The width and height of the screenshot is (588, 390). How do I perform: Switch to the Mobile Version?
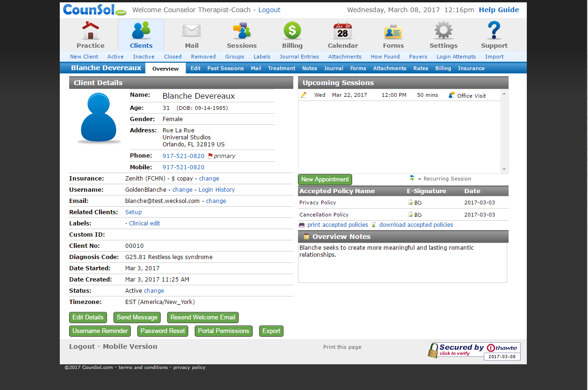tap(130, 347)
